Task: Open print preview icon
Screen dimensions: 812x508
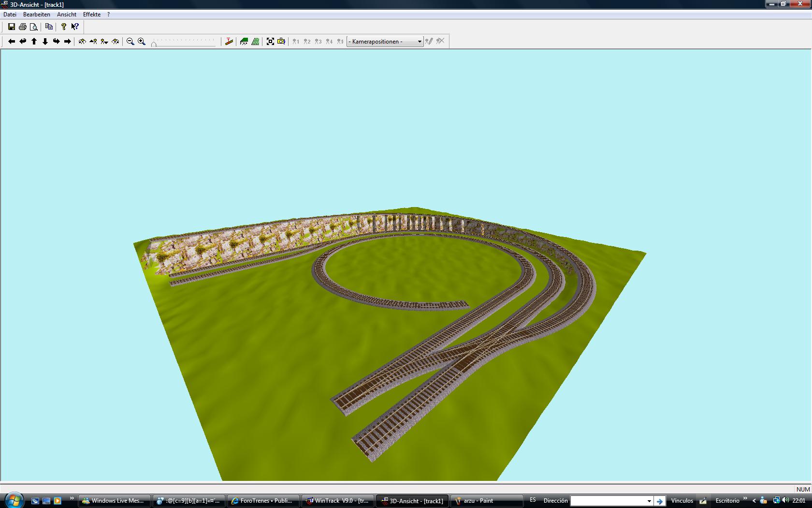Action: coord(34,27)
